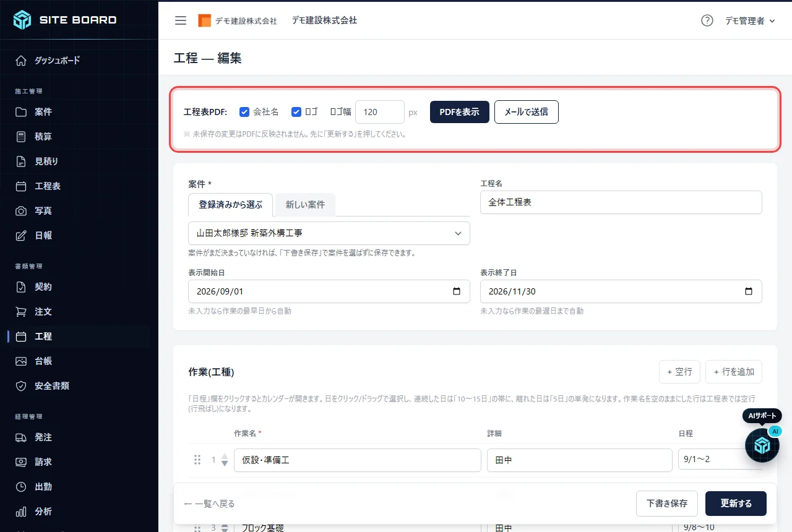The image size is (792, 532).
Task: Expand the デモ管理者 user menu
Action: point(750,20)
